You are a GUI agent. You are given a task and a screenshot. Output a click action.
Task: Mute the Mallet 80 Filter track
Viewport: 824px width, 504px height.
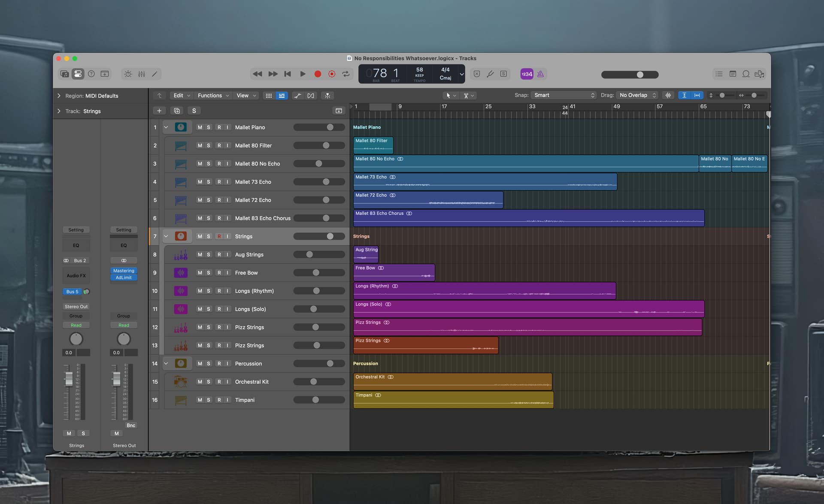pyautogui.click(x=200, y=145)
